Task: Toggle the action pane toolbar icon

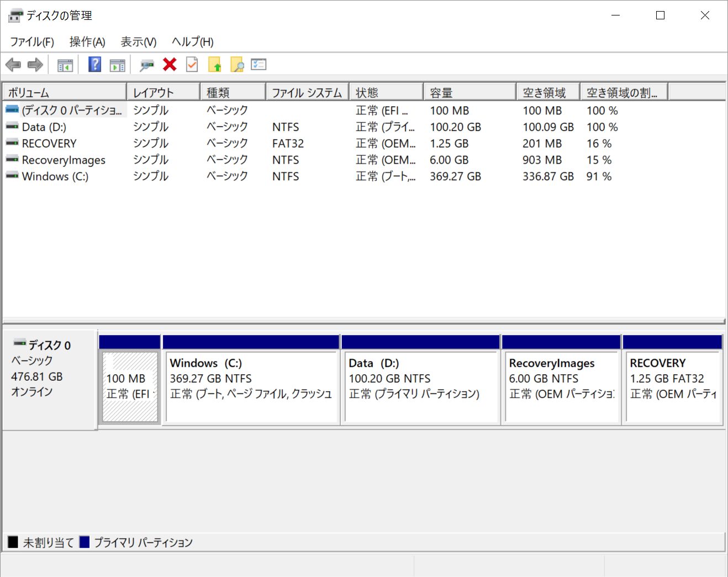Action: (118, 65)
